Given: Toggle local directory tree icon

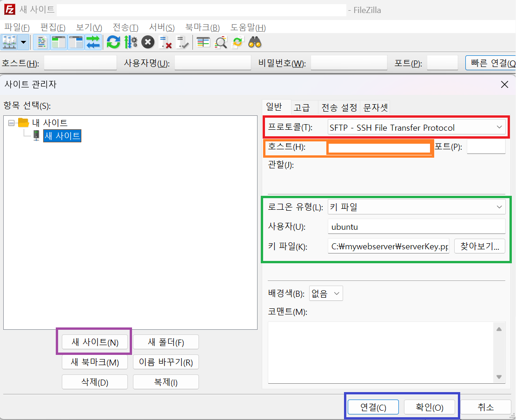Looking at the screenshot, I should point(59,42).
